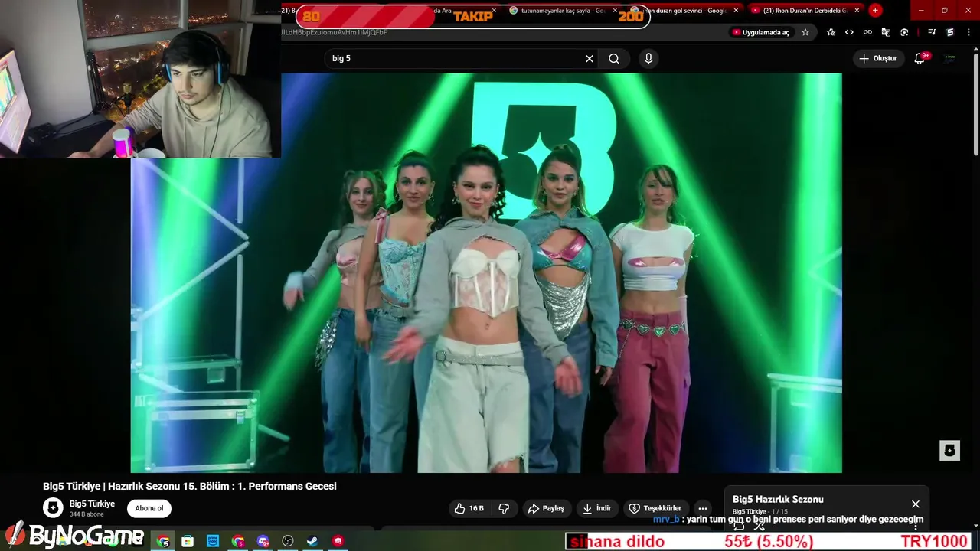The width and height of the screenshot is (980, 551).
Task: Open second Chrome profile taskbar icon
Action: [x=238, y=541]
